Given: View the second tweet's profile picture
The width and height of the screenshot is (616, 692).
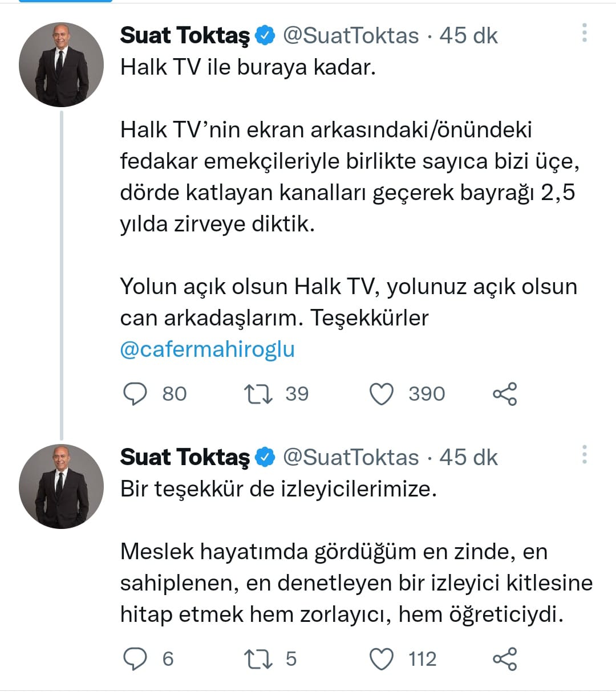Looking at the screenshot, I should (62, 486).
